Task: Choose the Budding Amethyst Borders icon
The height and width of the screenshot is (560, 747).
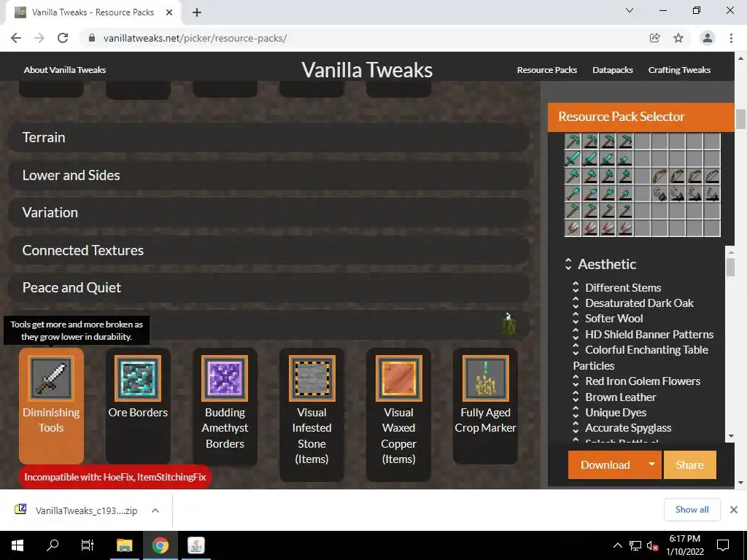Action: pos(225,378)
